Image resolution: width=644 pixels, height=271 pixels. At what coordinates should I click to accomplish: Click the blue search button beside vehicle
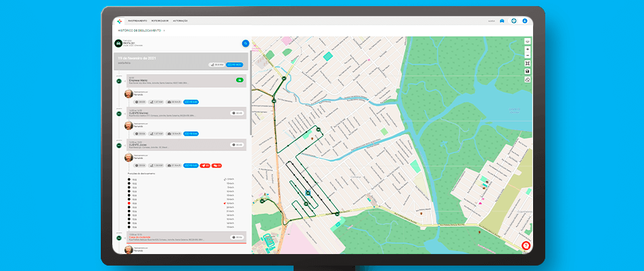pyautogui.click(x=246, y=43)
